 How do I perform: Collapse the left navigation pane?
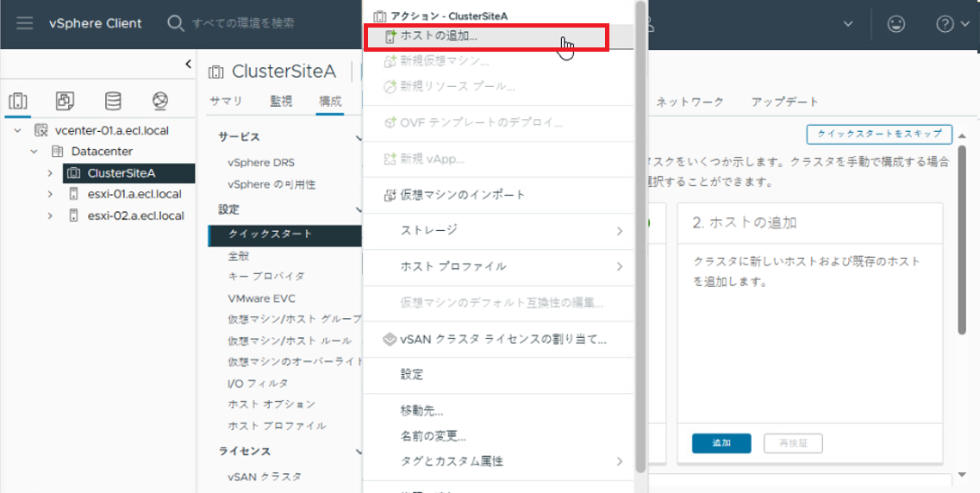189,64
